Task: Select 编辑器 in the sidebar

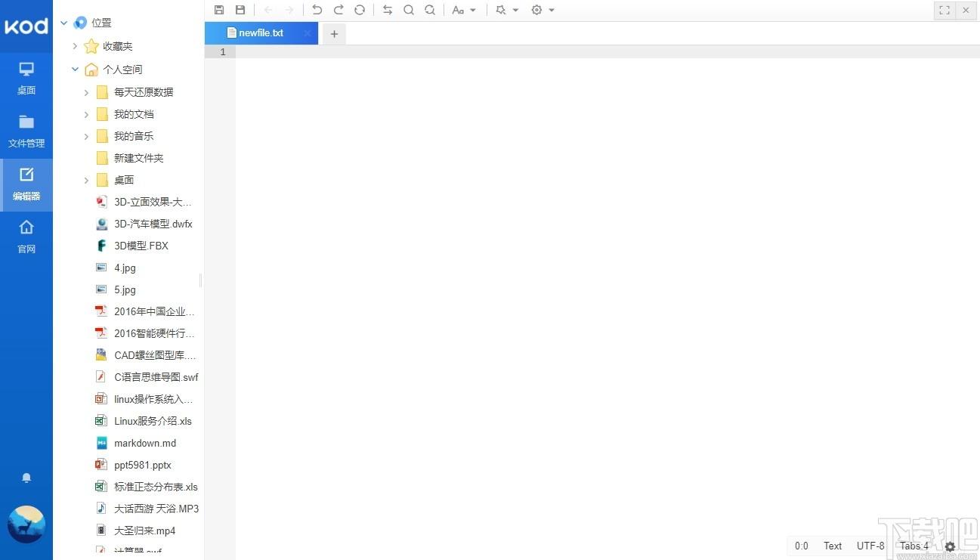Action: pyautogui.click(x=26, y=185)
